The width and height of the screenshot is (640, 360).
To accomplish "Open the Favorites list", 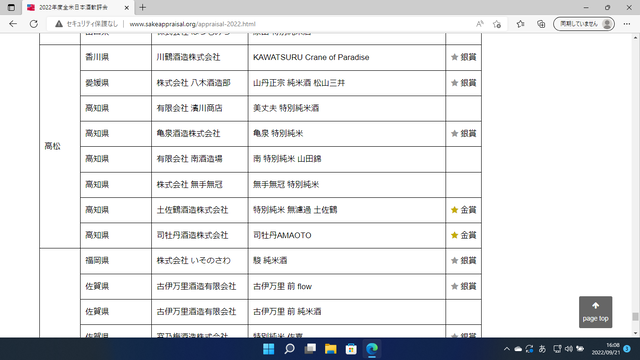I will 520,24.
